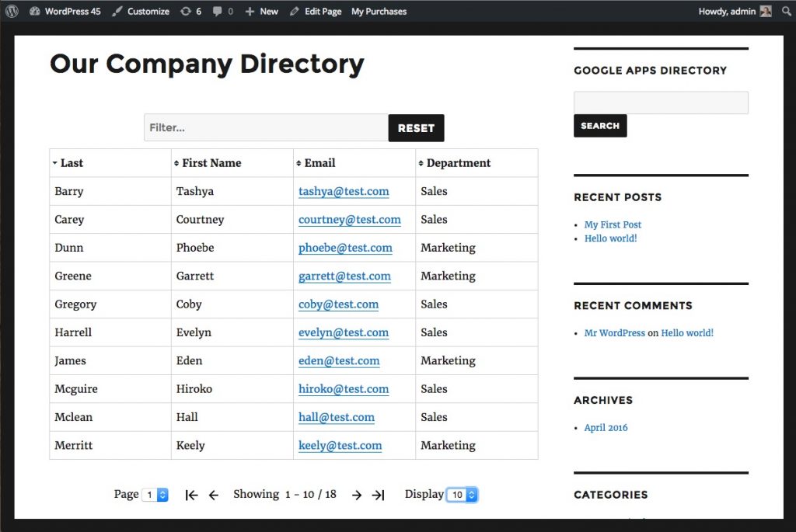Click into the Filter text field
Screen dimensions: 796x532
point(266,128)
